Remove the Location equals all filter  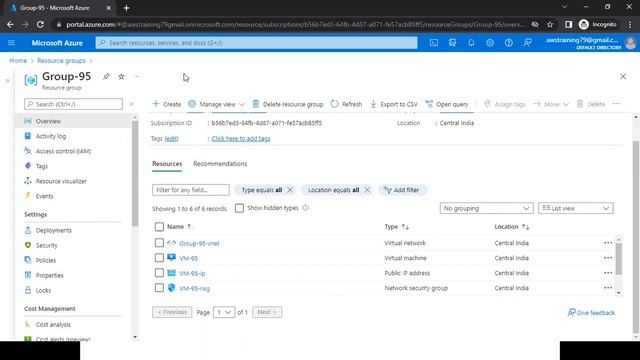(x=367, y=190)
